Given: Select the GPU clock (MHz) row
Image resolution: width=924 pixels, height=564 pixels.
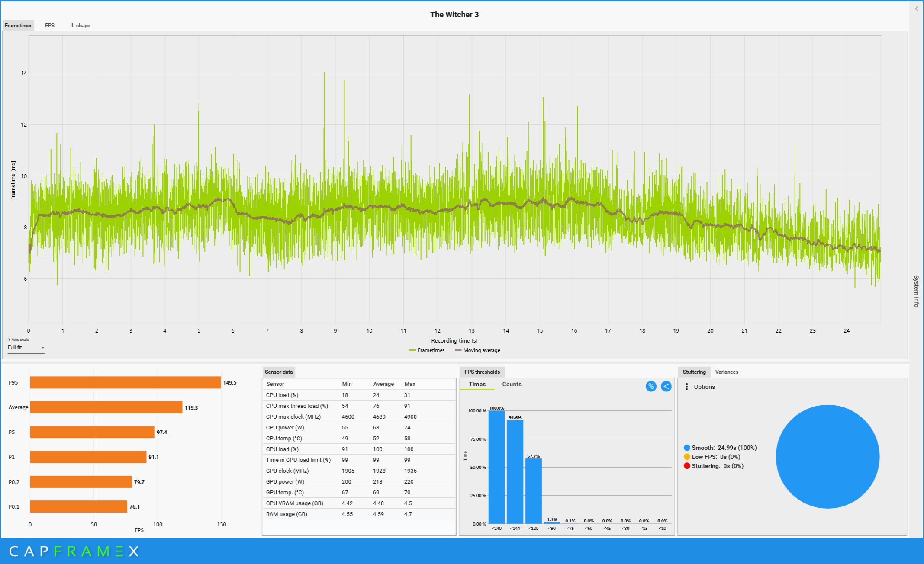Looking at the screenshot, I should coord(359,471).
